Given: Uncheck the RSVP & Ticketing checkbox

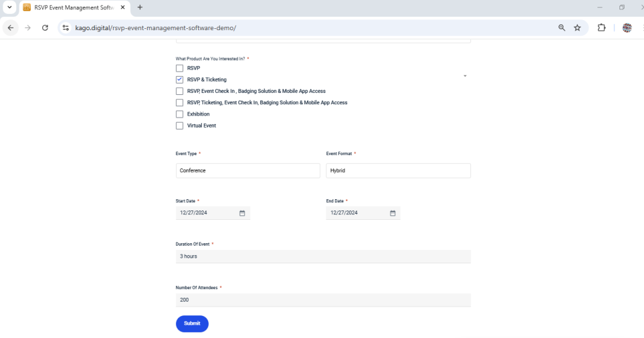Looking at the screenshot, I should coord(180,80).
